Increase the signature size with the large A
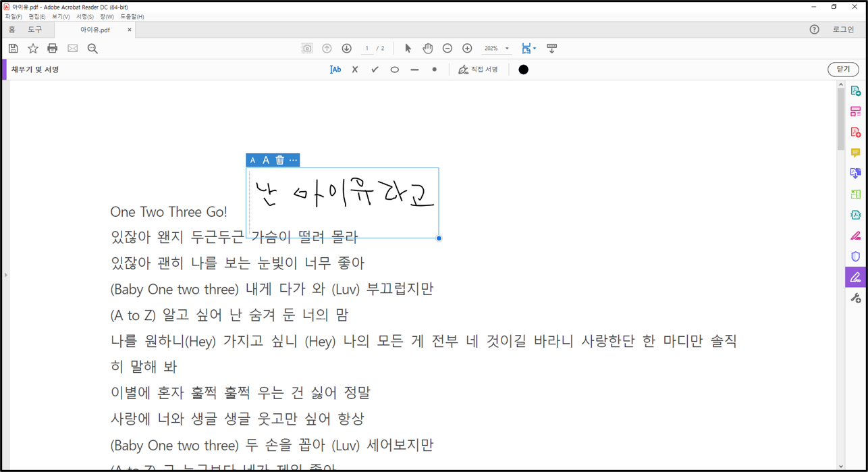Image resolution: width=868 pixels, height=472 pixels. 266,160
